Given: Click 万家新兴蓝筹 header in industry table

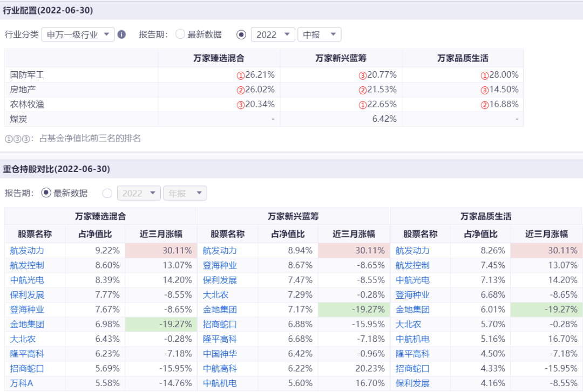Looking at the screenshot, I should click(x=341, y=58).
